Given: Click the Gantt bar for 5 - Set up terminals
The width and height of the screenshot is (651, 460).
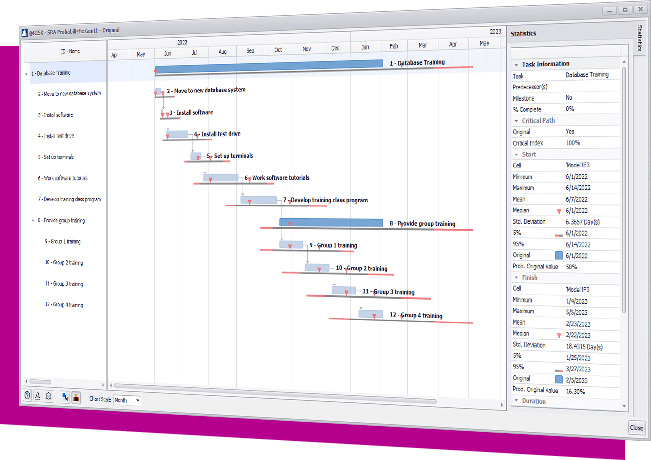Looking at the screenshot, I should click(x=196, y=156).
